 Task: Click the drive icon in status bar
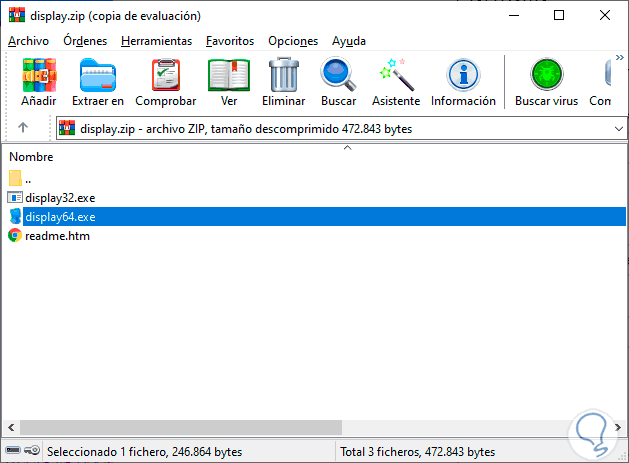[13, 450]
